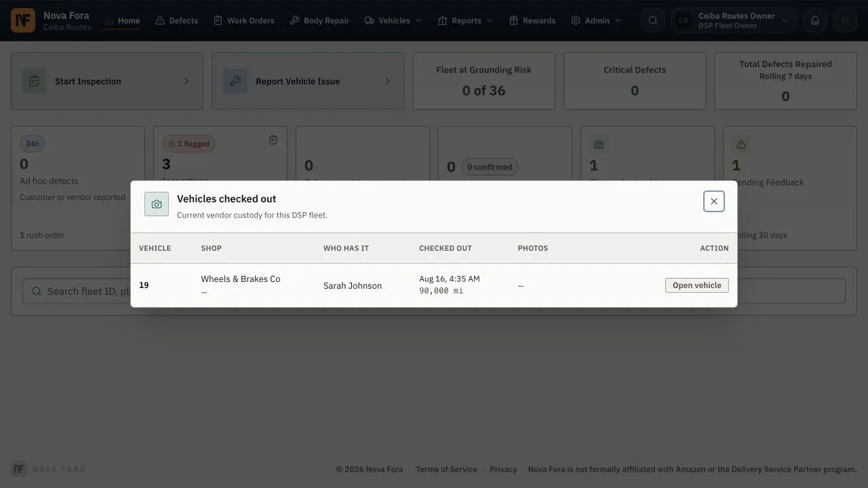Open the Ceiba Routes Owner account dropdown
This screenshot has height=488, width=868.
[x=734, y=20]
